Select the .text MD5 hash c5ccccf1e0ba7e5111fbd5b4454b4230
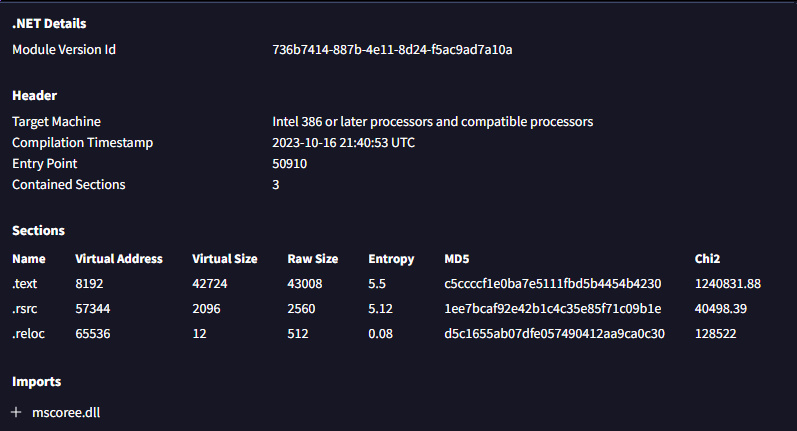 pos(553,284)
